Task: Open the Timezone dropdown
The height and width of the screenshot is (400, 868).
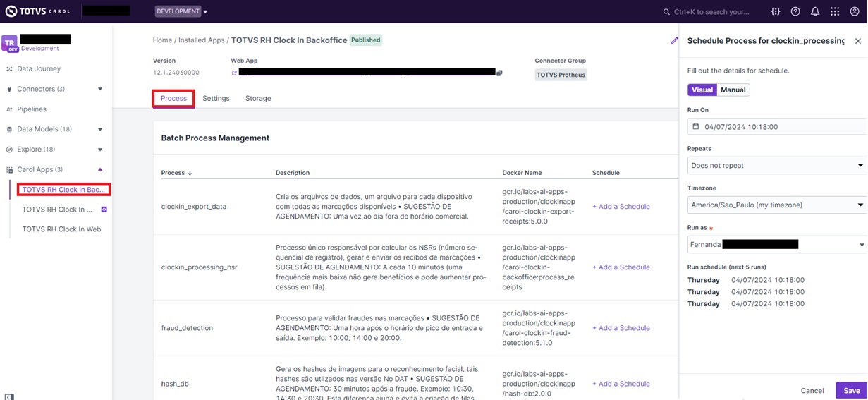Action: pos(777,205)
